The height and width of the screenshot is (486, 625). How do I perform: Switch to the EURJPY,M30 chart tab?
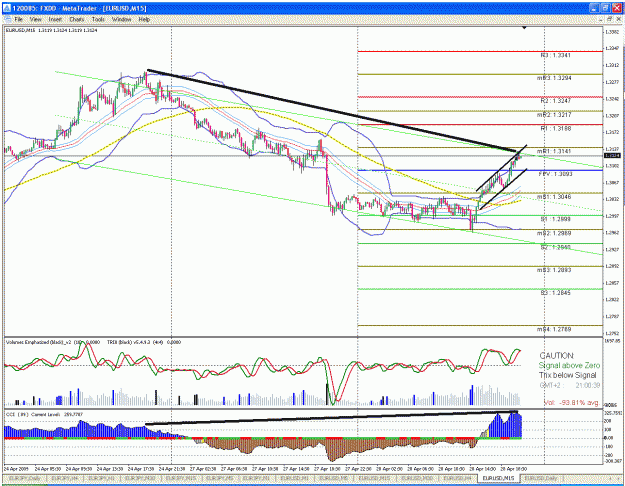[x=140, y=478]
